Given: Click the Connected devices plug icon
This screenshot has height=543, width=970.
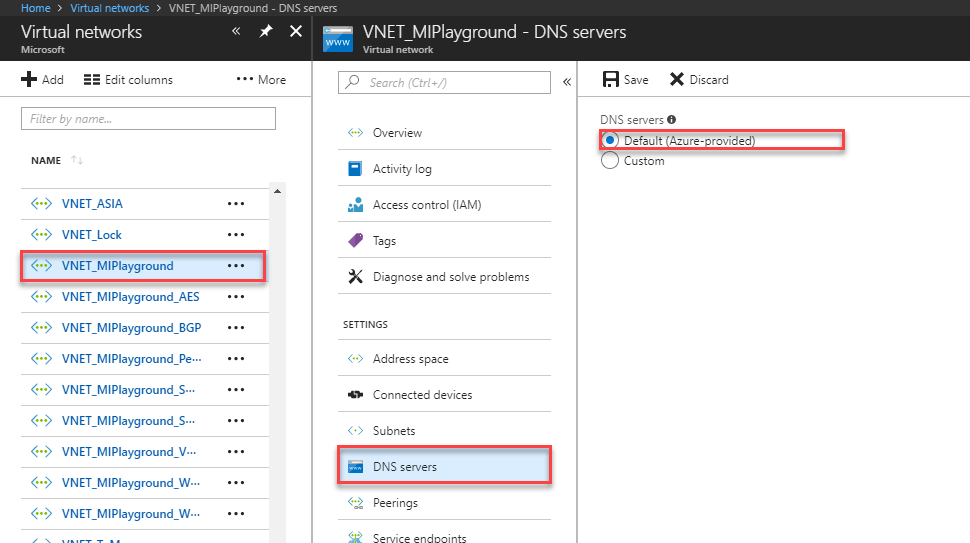Looking at the screenshot, I should pos(355,395).
